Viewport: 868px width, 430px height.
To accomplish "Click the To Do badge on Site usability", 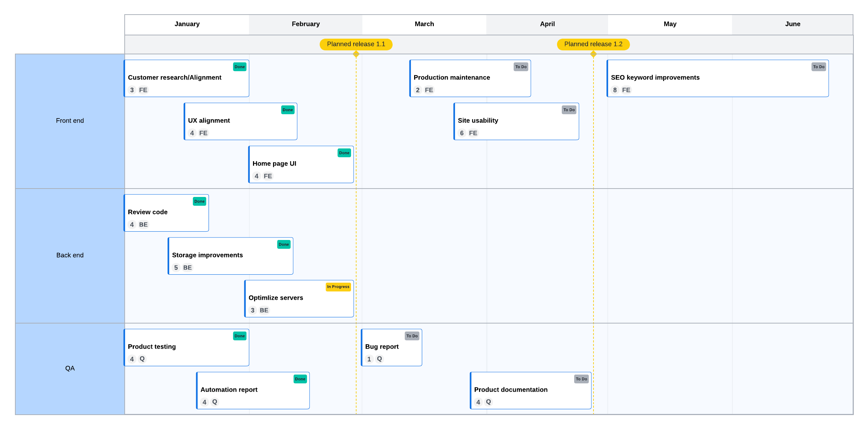I will (x=569, y=110).
